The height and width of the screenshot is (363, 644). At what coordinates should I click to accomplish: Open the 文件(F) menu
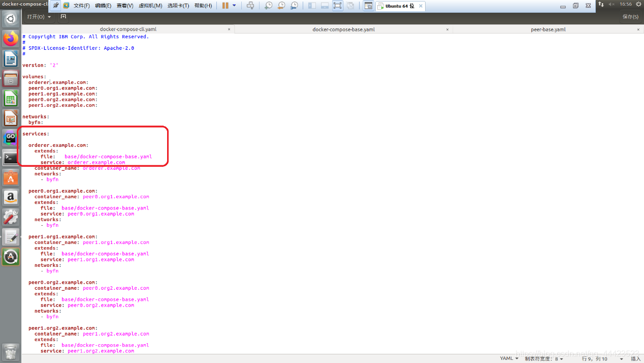(x=82, y=6)
